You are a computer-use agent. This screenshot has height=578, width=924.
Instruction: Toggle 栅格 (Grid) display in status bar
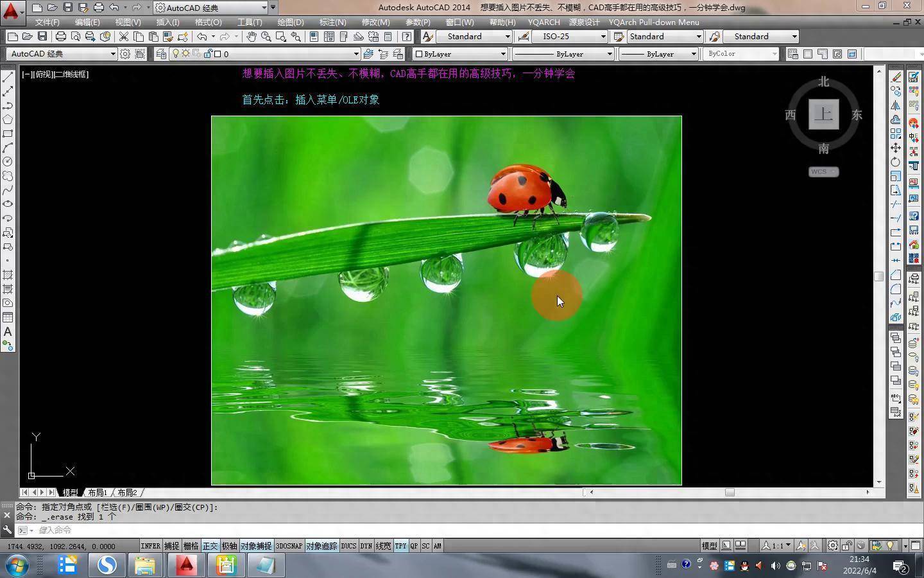coord(191,546)
